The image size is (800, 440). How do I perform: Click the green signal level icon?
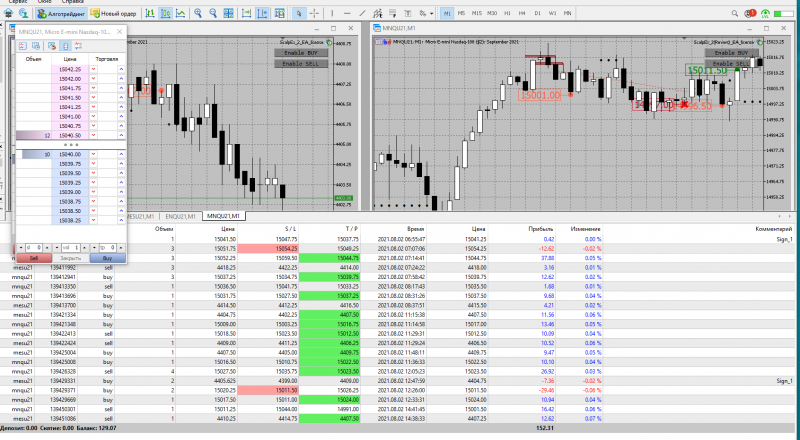(765, 14)
